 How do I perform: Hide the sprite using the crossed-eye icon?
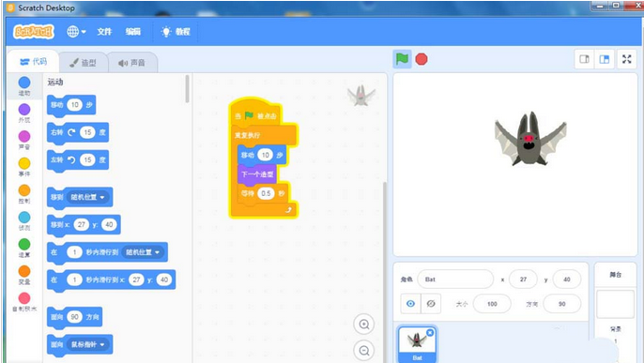coord(431,304)
